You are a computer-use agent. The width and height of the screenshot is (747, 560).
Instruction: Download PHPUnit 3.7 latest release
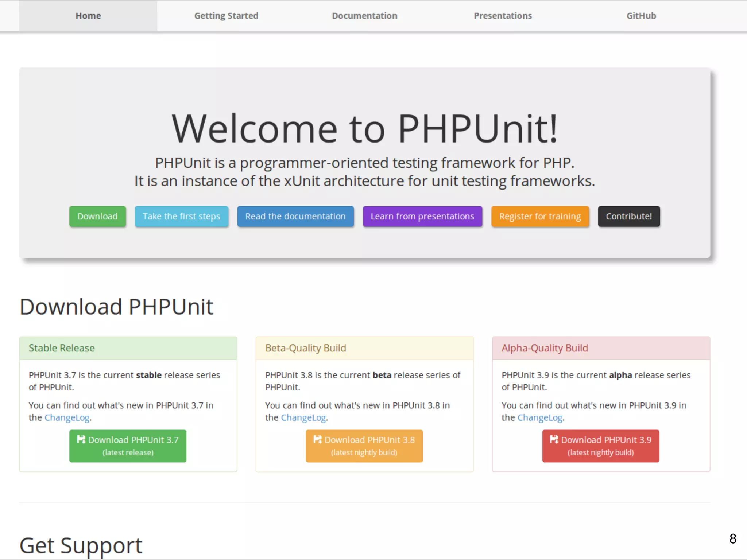pyautogui.click(x=128, y=446)
